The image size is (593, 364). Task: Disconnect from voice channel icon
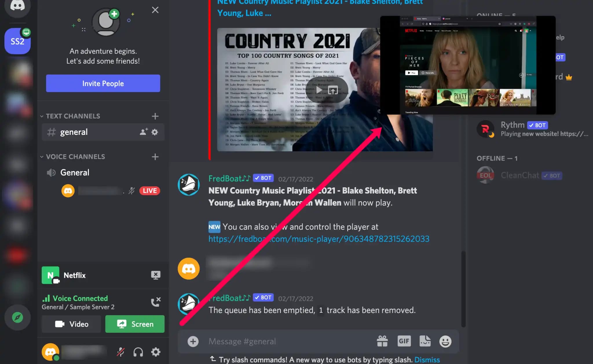click(x=156, y=302)
